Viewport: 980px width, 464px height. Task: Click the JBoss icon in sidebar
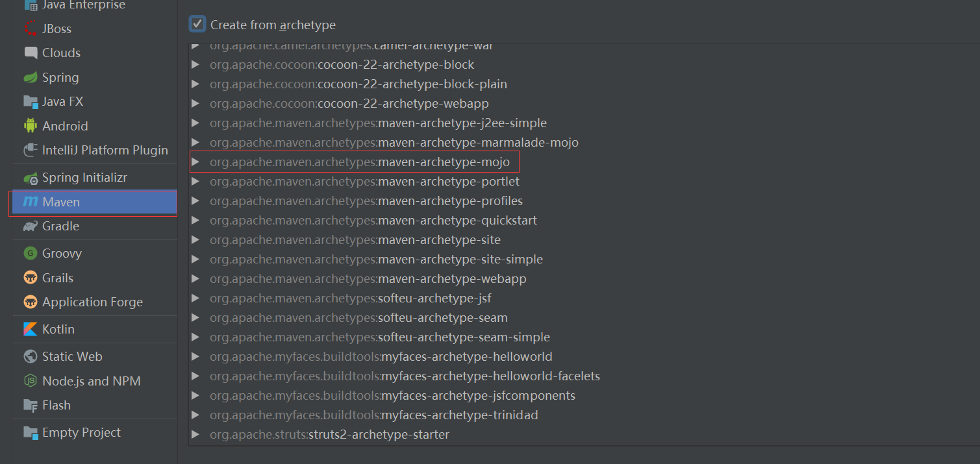click(x=31, y=29)
